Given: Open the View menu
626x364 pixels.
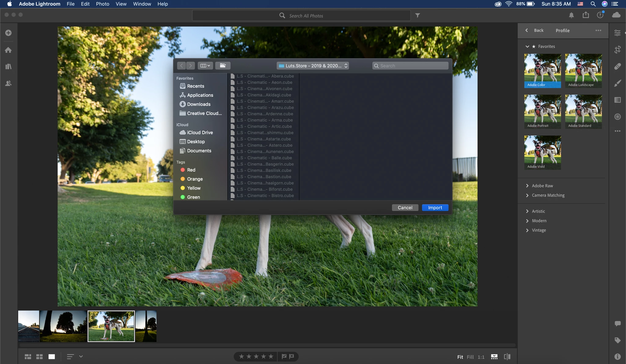Looking at the screenshot, I should (121, 4).
